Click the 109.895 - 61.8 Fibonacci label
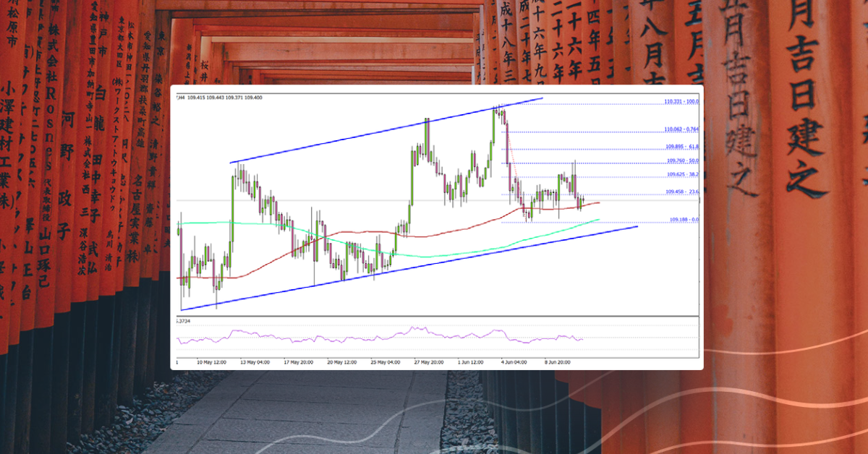The height and width of the screenshot is (454, 868). click(681, 146)
